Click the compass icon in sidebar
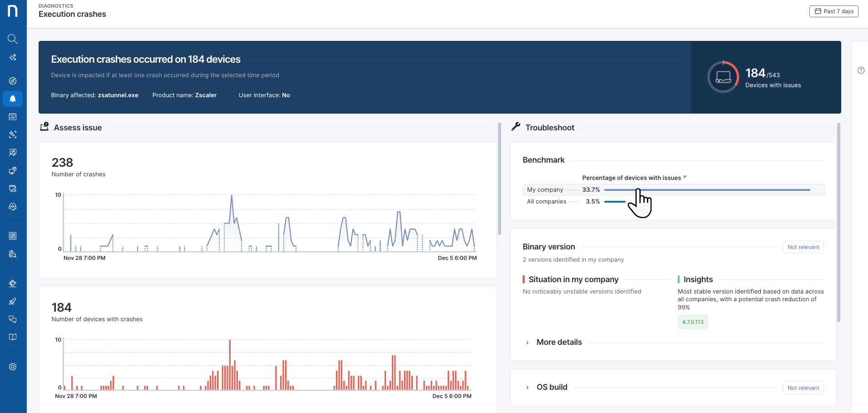The height and width of the screenshot is (413, 868). pyautogui.click(x=13, y=81)
